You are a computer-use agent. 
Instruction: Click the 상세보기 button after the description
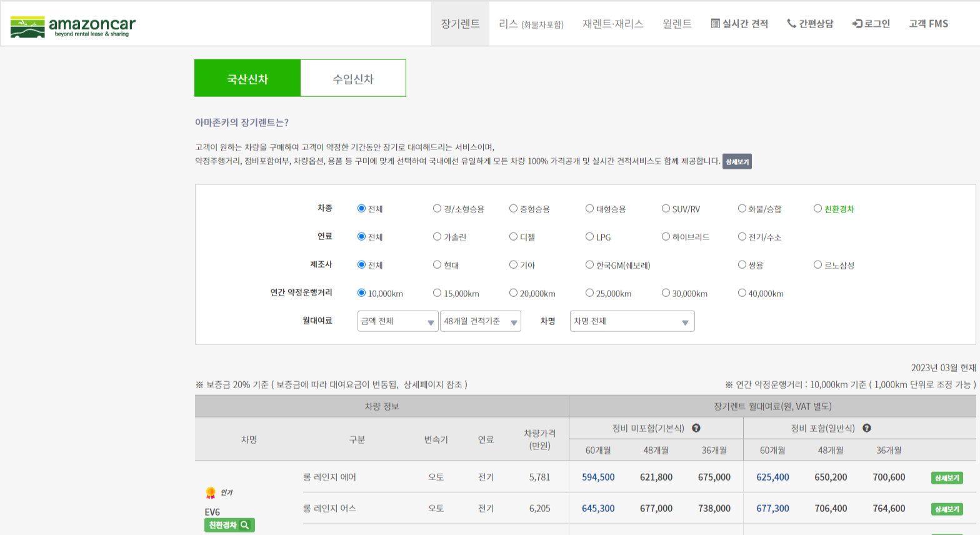tap(737, 161)
